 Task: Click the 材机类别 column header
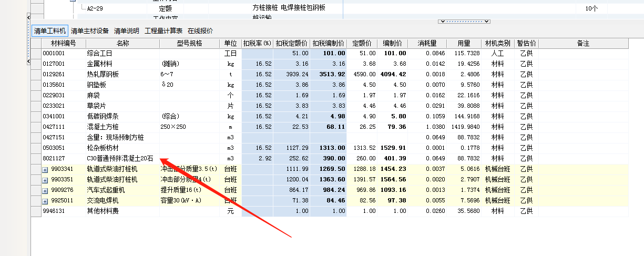click(498, 43)
